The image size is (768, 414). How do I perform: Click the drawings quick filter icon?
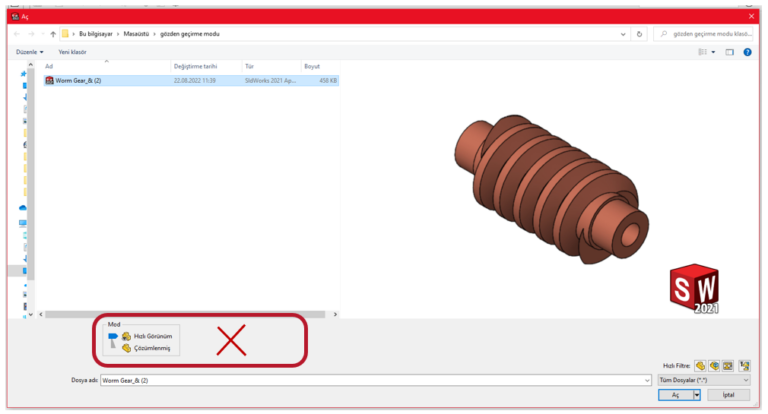pyautogui.click(x=728, y=366)
